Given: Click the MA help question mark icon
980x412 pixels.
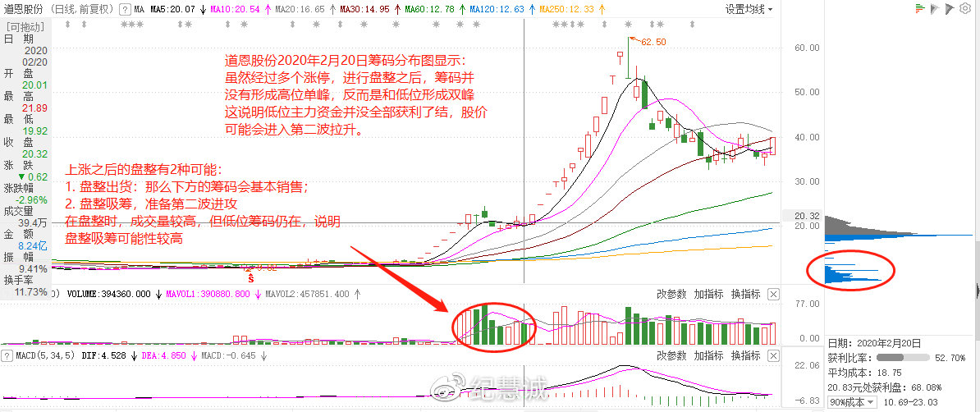Looking at the screenshot, I should tap(124, 9).
